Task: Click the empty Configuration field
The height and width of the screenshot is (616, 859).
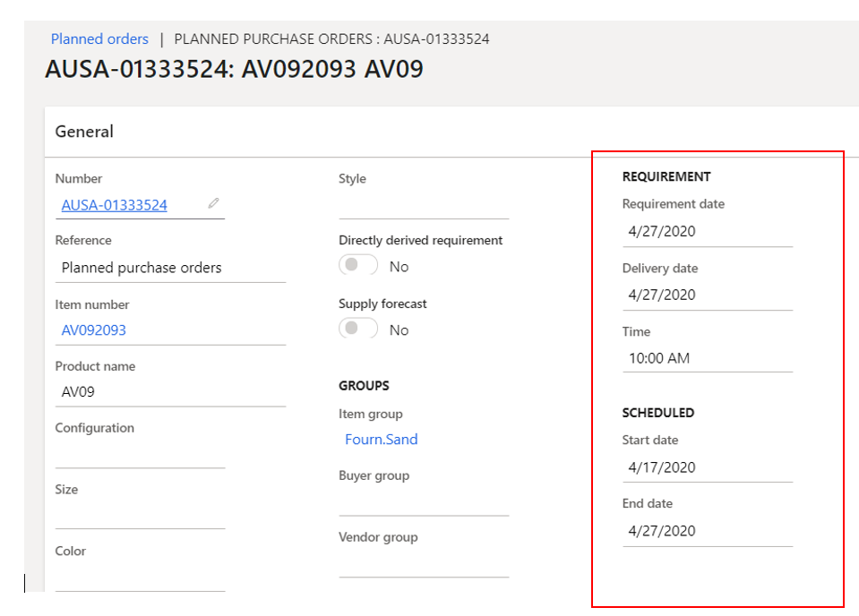Action: pos(140,454)
